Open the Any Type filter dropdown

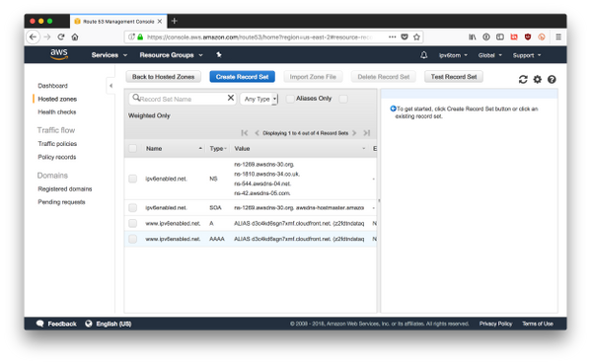click(x=259, y=99)
